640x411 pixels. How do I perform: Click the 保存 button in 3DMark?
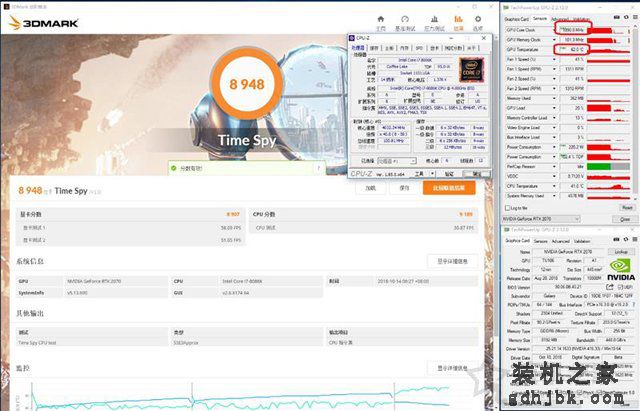point(404,188)
